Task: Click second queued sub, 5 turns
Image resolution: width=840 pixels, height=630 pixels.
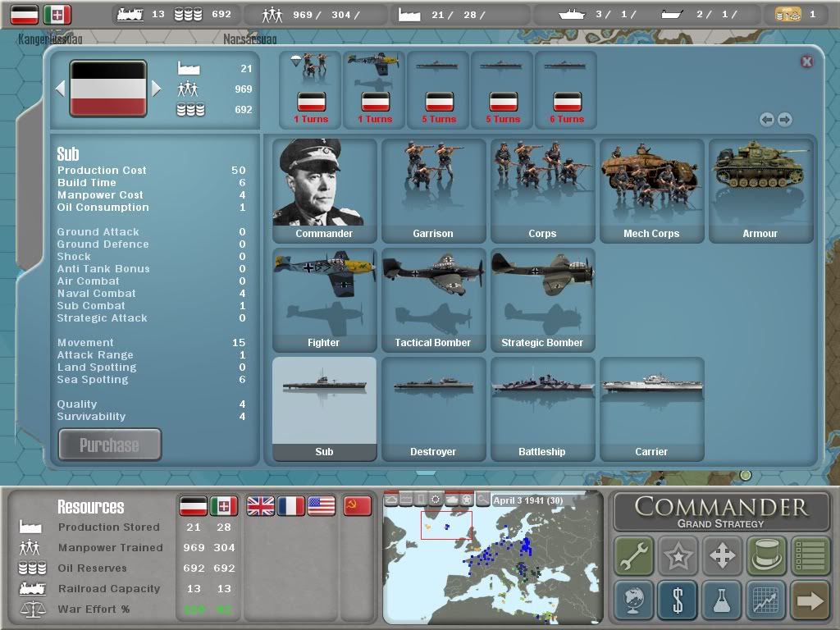Action: click(x=503, y=90)
